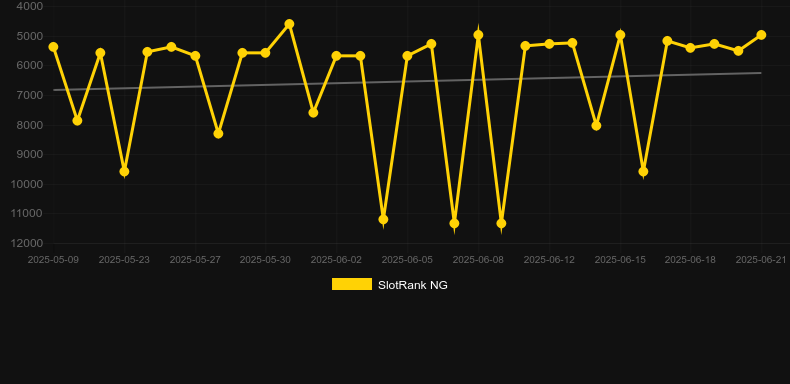
Task: Click the 2025-06-18 x-axis label
Action: (x=690, y=260)
